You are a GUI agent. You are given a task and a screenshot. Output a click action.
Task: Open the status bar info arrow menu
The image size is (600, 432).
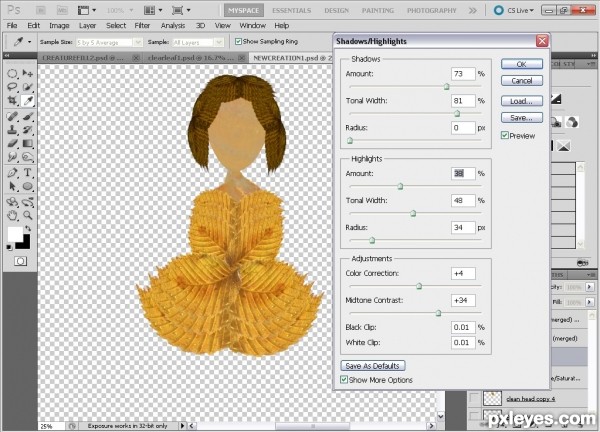(183, 425)
